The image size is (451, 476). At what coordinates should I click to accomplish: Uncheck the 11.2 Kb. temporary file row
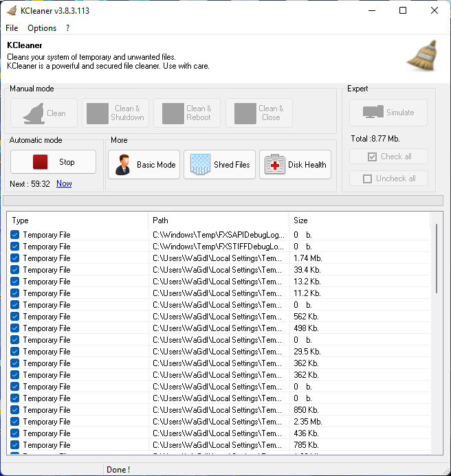[14, 293]
